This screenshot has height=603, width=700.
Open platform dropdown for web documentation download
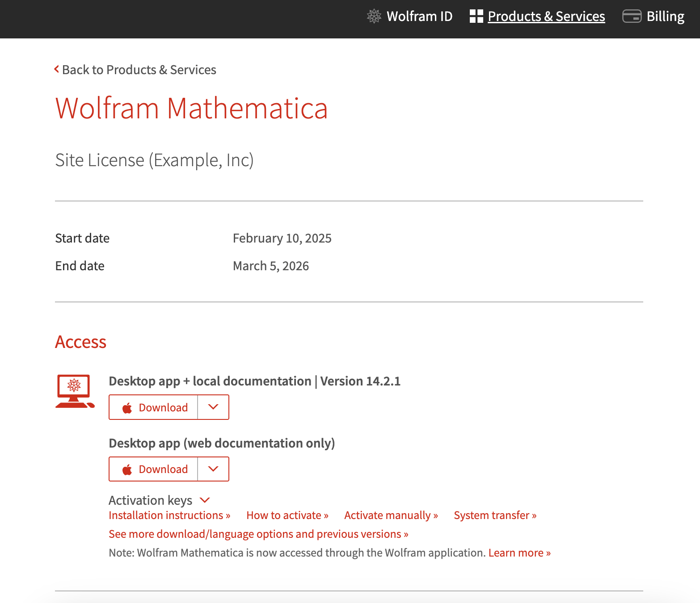213,469
